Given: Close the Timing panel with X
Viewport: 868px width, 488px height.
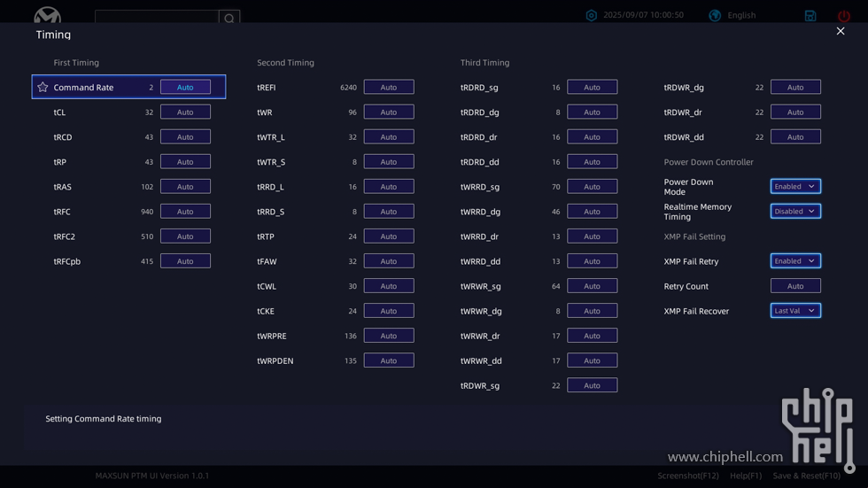Looking at the screenshot, I should point(841,31).
